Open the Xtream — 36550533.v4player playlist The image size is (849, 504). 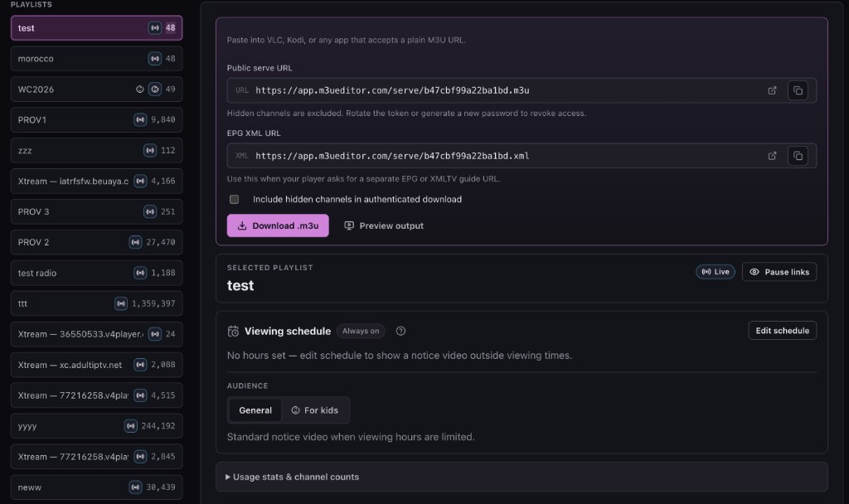(96, 334)
